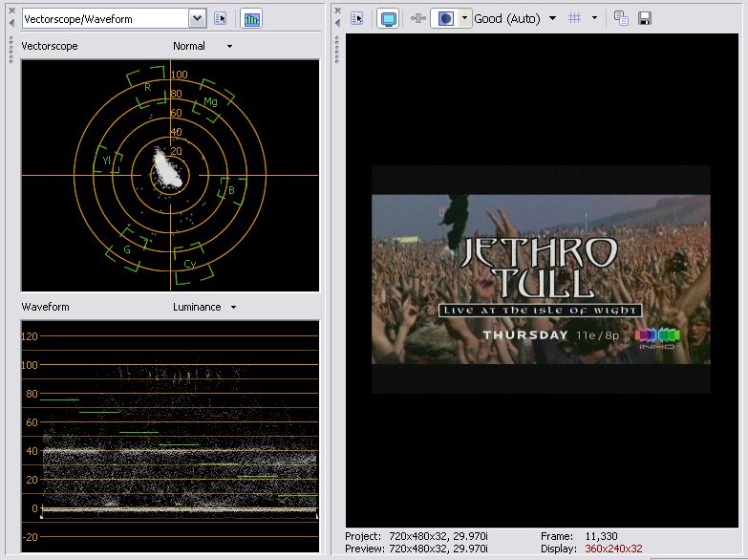Copy snapshot to clipboard icon

click(x=621, y=18)
